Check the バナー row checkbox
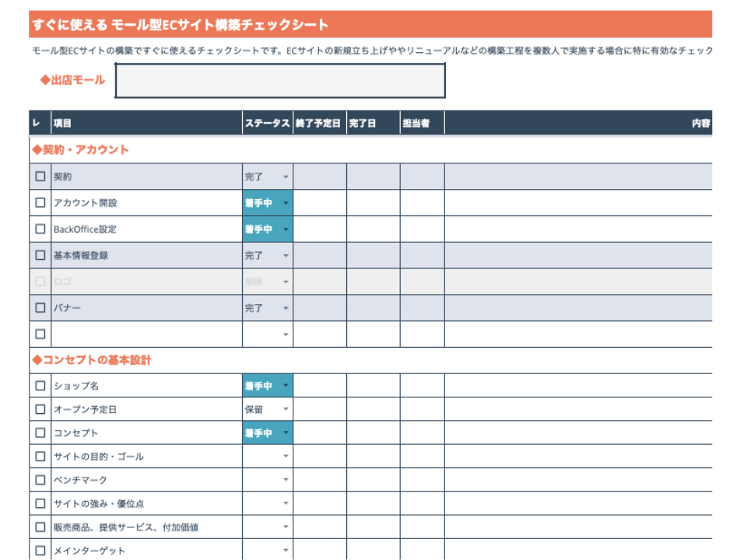 pos(40,308)
